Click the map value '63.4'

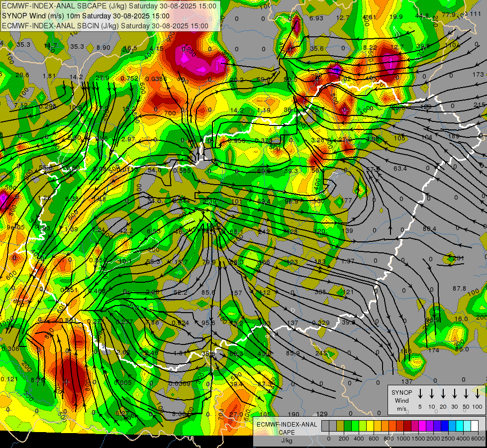(400, 169)
